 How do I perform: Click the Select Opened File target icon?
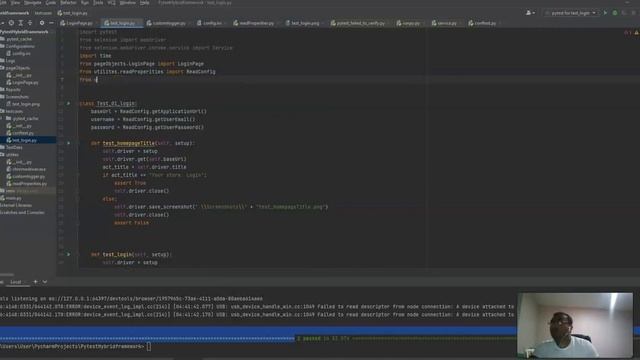coord(11,23)
